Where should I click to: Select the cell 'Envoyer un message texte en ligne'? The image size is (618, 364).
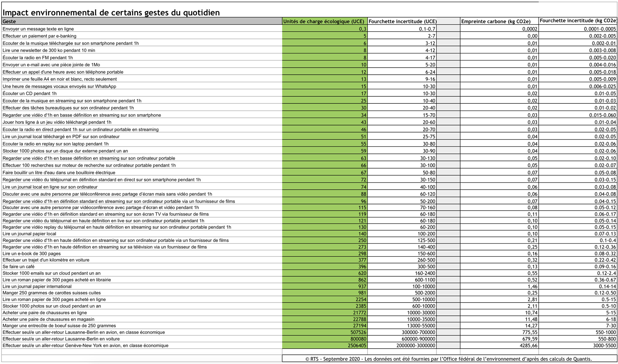click(x=38, y=29)
